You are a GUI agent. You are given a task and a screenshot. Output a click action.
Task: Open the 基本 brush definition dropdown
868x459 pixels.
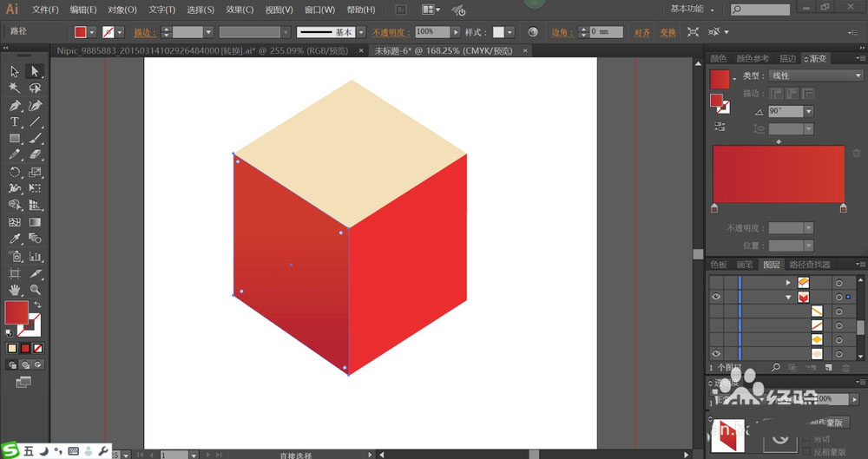[x=361, y=32]
